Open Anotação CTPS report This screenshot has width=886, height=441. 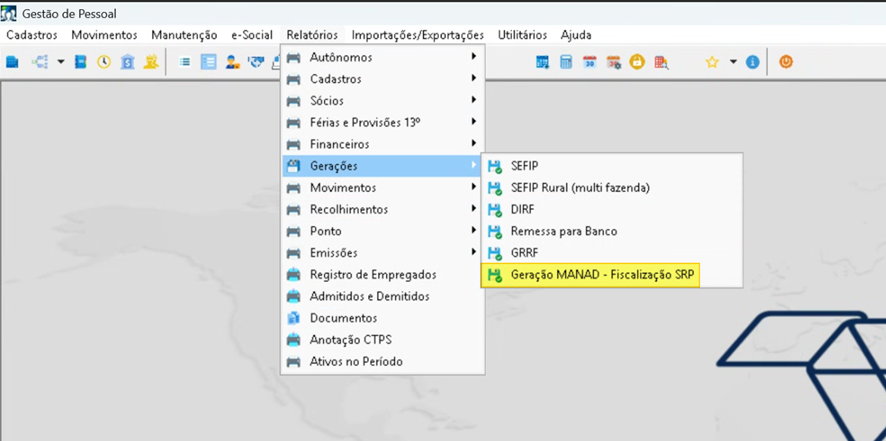(x=383, y=340)
